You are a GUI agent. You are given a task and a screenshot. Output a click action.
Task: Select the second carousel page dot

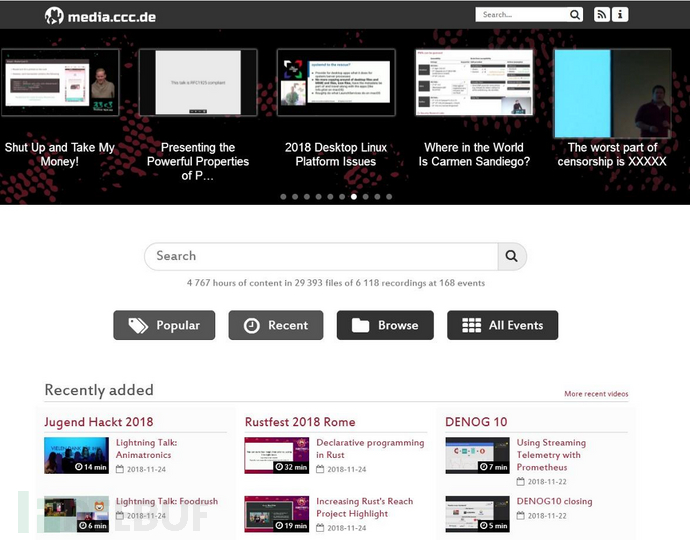[295, 197]
